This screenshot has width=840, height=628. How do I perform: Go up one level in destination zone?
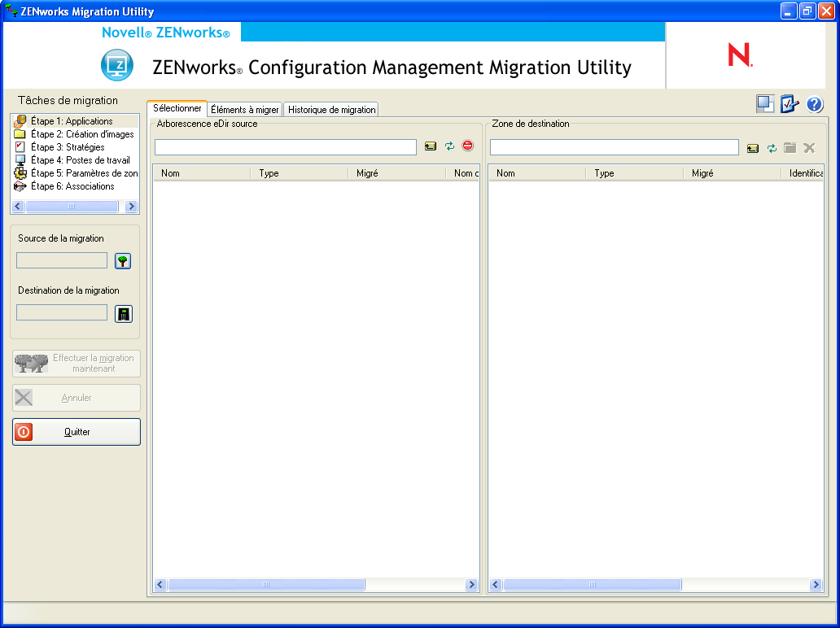coord(752,148)
